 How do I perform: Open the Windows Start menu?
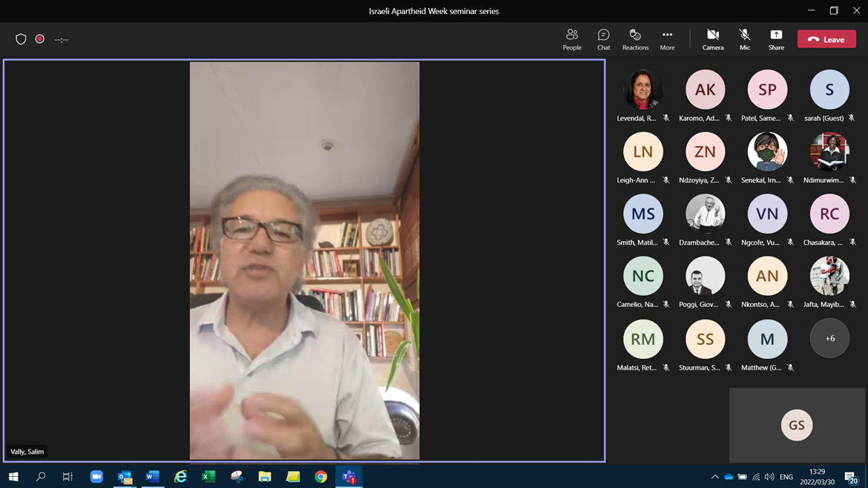click(x=13, y=476)
